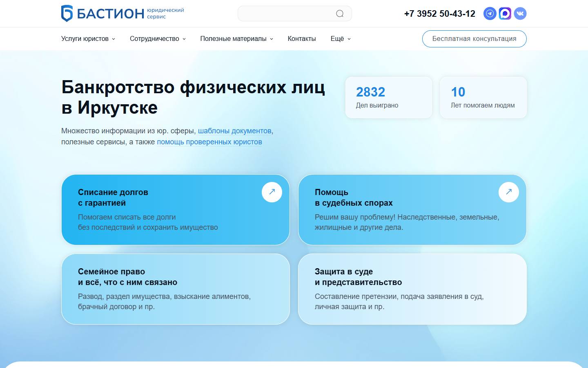Expand the Услуги юристов menu
Image resolution: width=588 pixels, height=368 pixels.
tap(88, 39)
